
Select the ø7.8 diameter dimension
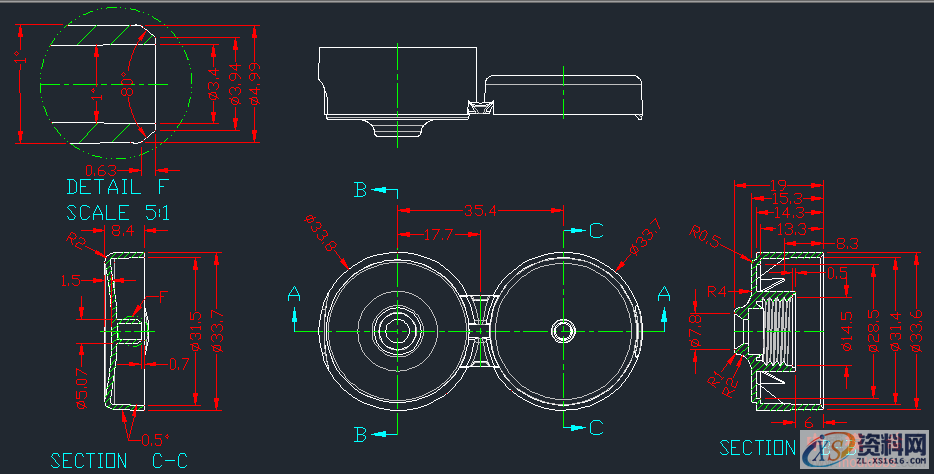695,328
